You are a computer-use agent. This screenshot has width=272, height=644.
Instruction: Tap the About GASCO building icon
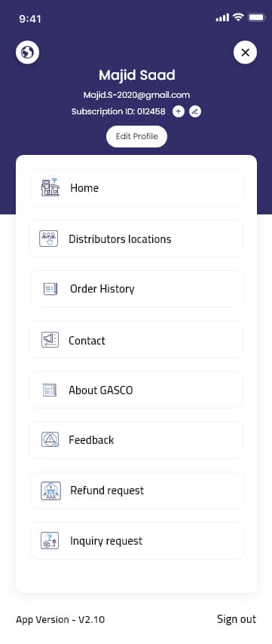point(50,390)
